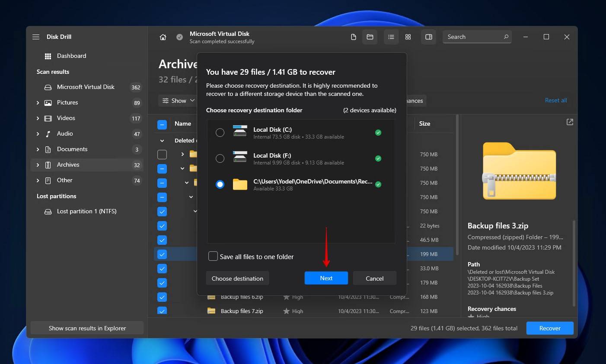Enable Save all files to one folder
The image size is (606, 364).
[x=213, y=256]
